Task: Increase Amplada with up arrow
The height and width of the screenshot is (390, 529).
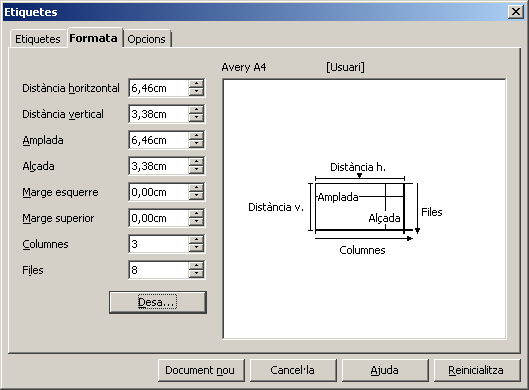Action: tap(196, 136)
